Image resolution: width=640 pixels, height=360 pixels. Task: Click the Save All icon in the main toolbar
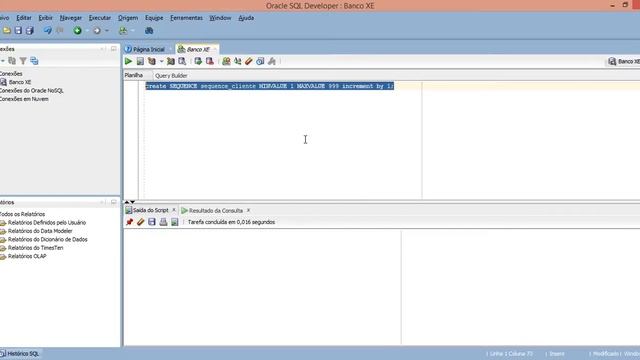[29, 31]
